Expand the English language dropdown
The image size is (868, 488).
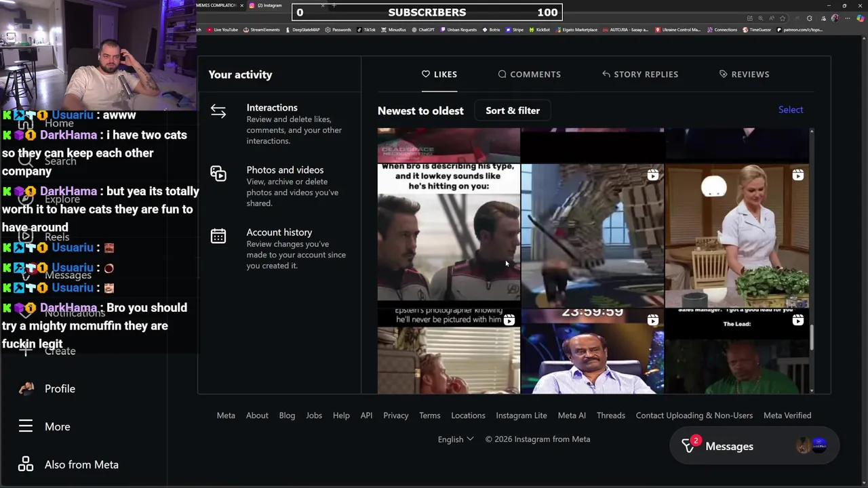(456, 439)
